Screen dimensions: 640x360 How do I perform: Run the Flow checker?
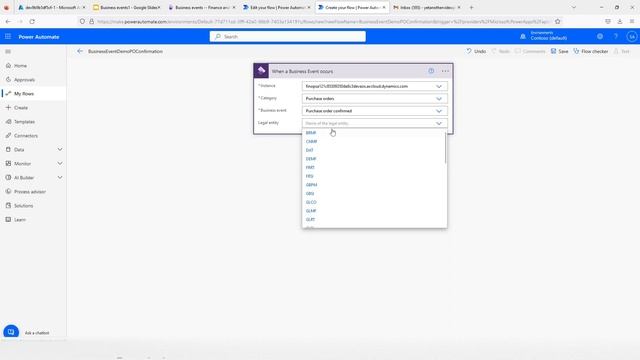(x=591, y=51)
